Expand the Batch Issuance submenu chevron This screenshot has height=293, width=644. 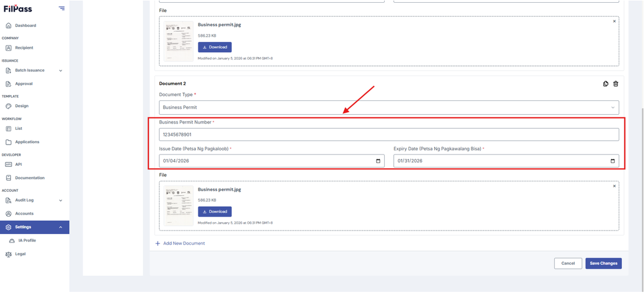pos(61,70)
